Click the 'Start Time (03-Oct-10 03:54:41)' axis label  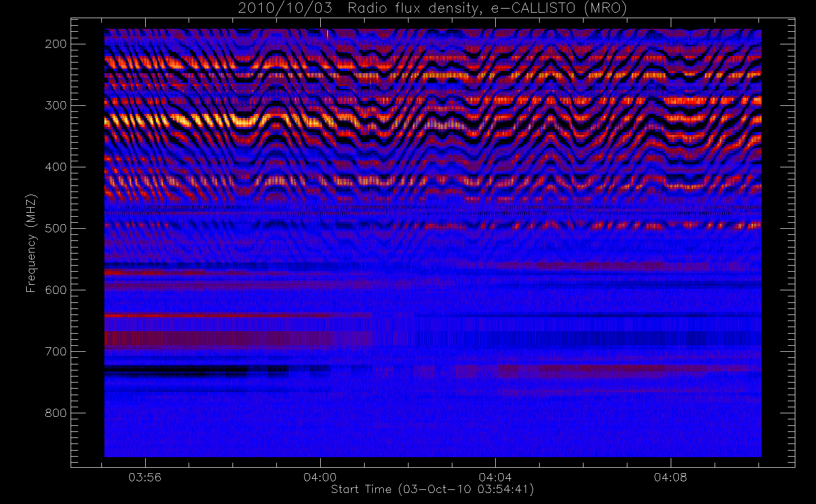point(432,489)
